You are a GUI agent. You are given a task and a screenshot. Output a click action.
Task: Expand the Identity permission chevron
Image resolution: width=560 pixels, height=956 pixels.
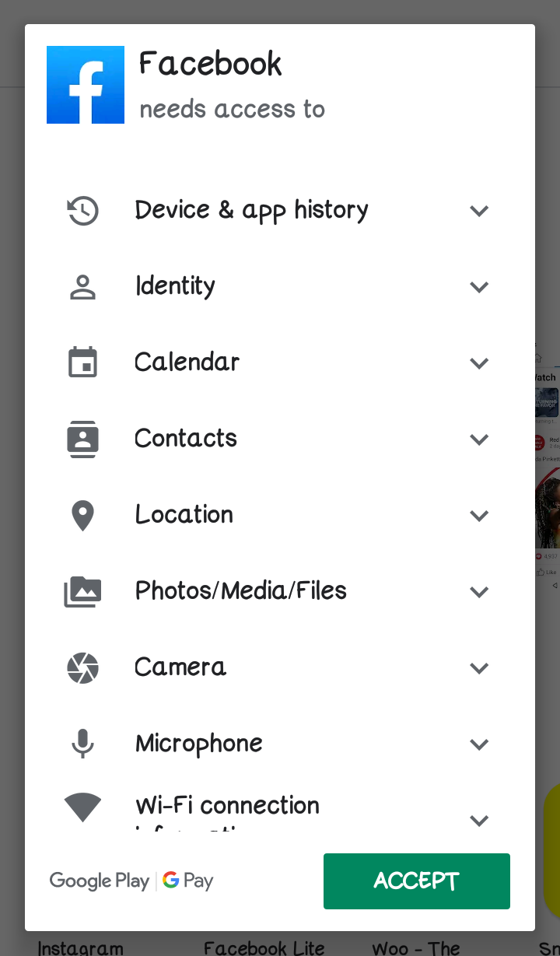click(x=479, y=286)
